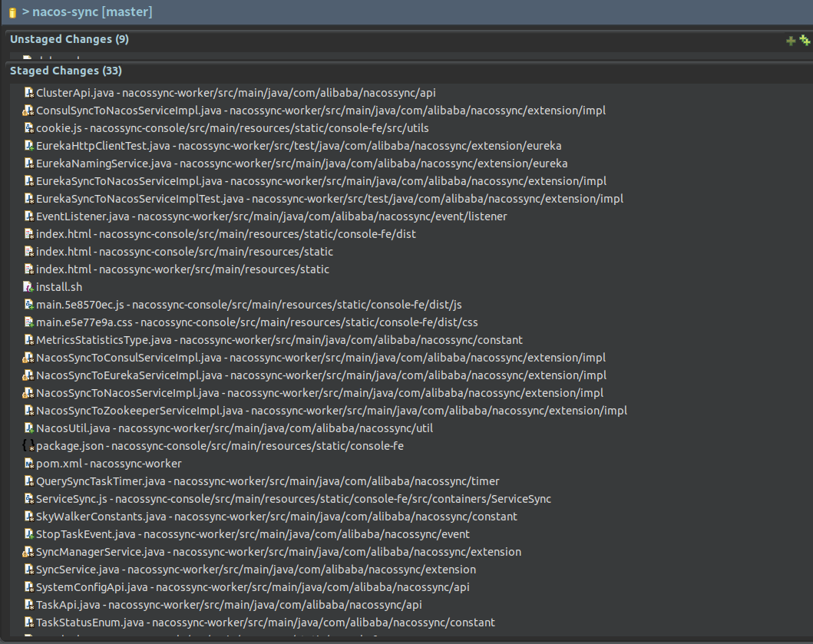Select the QuerySyncTaskTimer.java file name
Viewport: 813px width, 644px height.
click(101, 481)
